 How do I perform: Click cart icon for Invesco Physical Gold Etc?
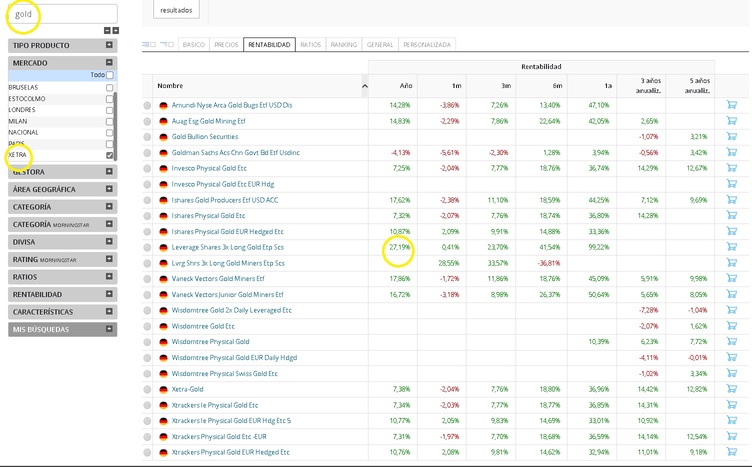click(731, 167)
